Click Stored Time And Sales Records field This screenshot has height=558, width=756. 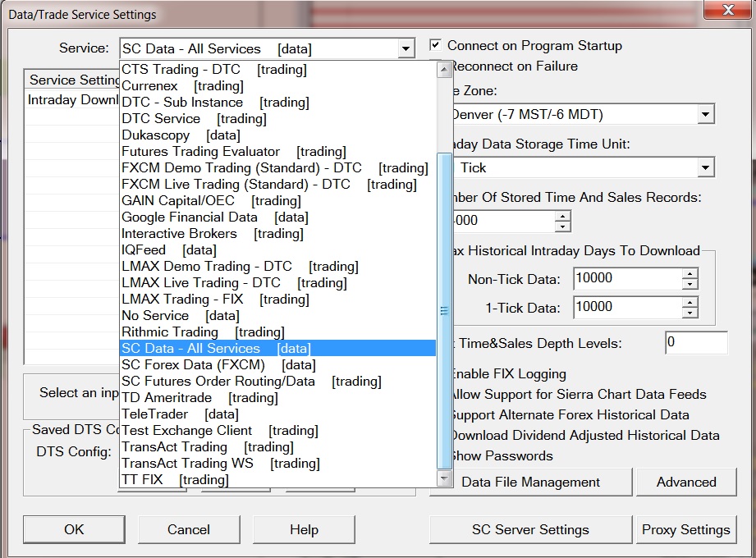pyautogui.click(x=504, y=221)
